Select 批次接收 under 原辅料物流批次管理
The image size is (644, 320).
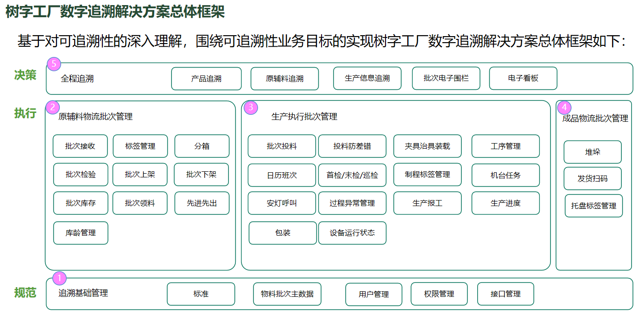80,146
